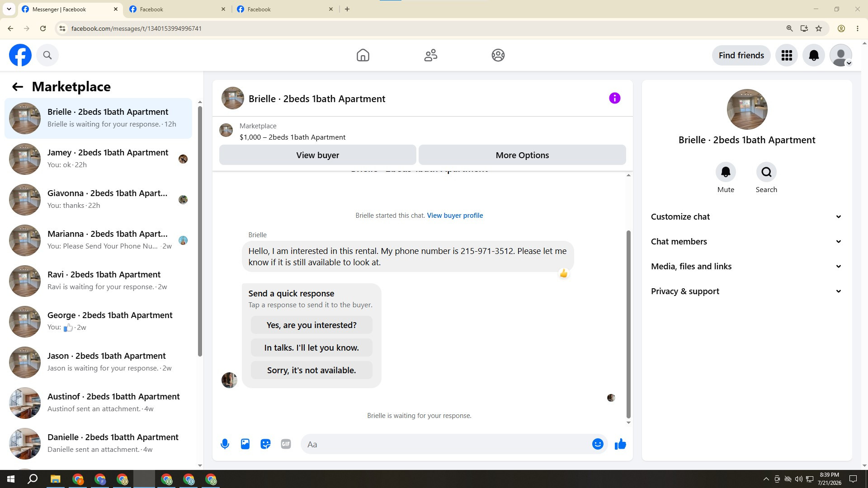Go back in browser history
Viewport: 868px width, 488px height.
[10, 28]
